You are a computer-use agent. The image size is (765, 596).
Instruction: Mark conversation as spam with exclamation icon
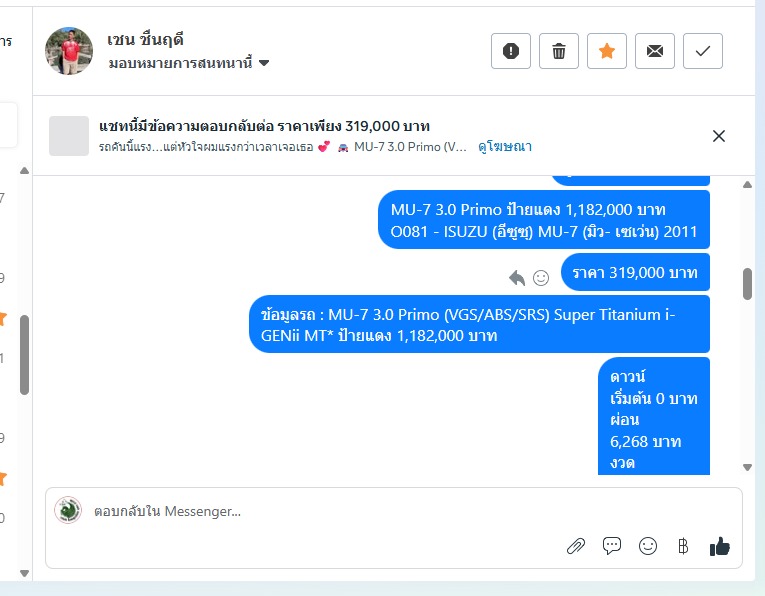[510, 51]
